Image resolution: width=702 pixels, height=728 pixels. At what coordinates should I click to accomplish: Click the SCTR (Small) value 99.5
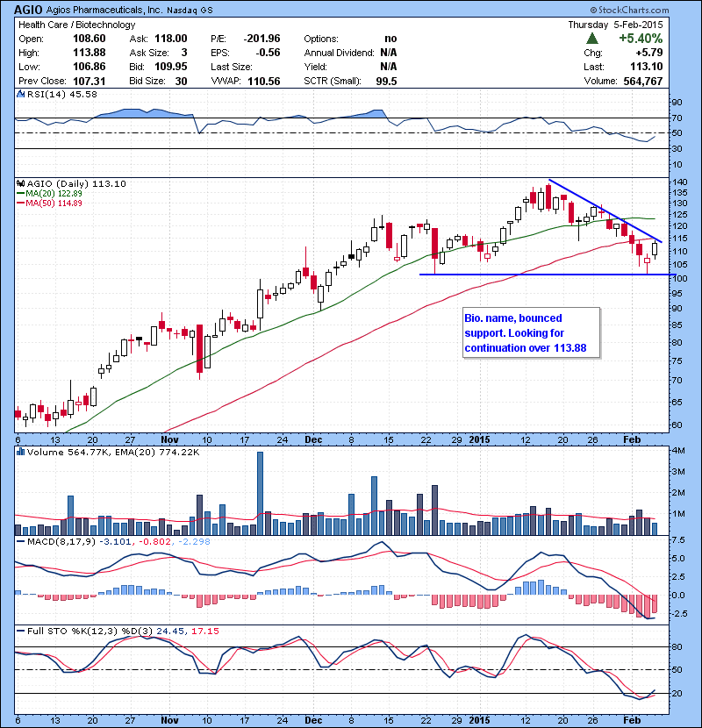point(387,81)
